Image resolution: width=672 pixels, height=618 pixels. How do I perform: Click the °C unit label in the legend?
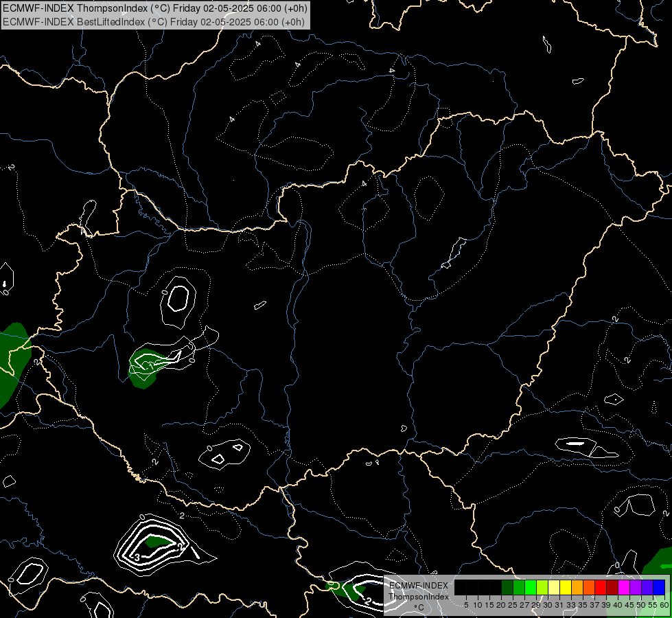click(x=419, y=607)
